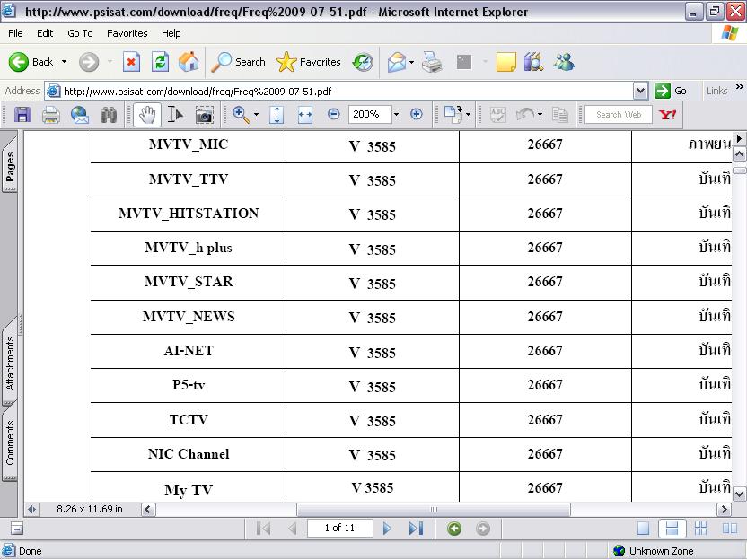Click the Go button beside address bar
This screenshot has width=747, height=560.
(x=671, y=91)
